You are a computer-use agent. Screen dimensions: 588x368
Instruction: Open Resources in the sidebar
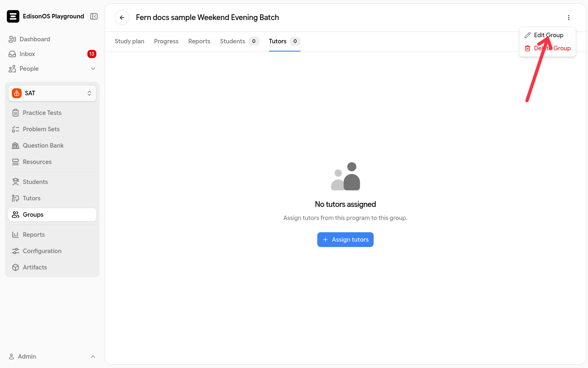point(52,162)
